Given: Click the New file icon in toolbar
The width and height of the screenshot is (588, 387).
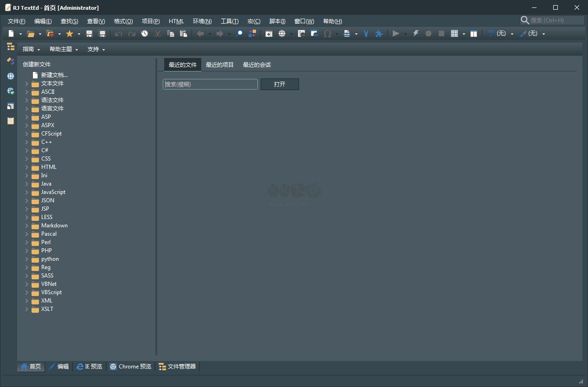Looking at the screenshot, I should point(11,33).
